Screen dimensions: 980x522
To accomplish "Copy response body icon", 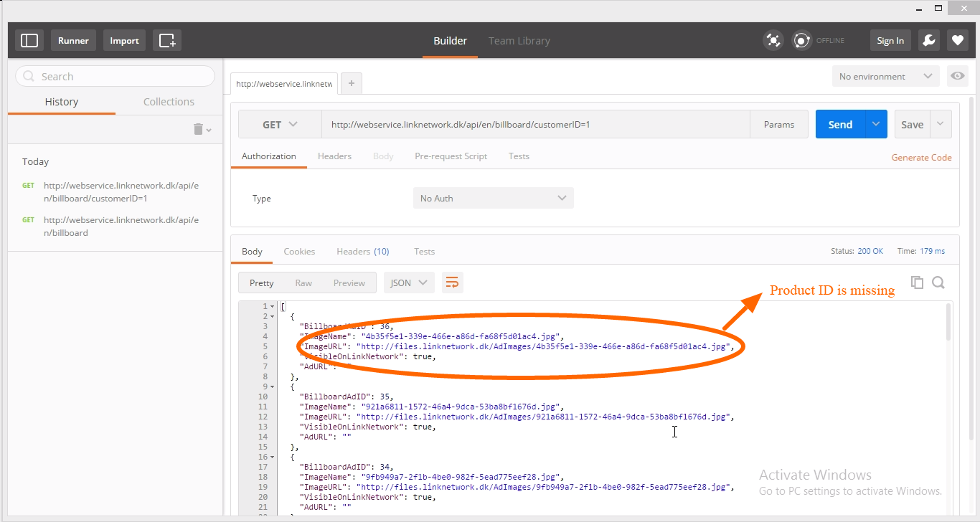I will click(x=917, y=283).
